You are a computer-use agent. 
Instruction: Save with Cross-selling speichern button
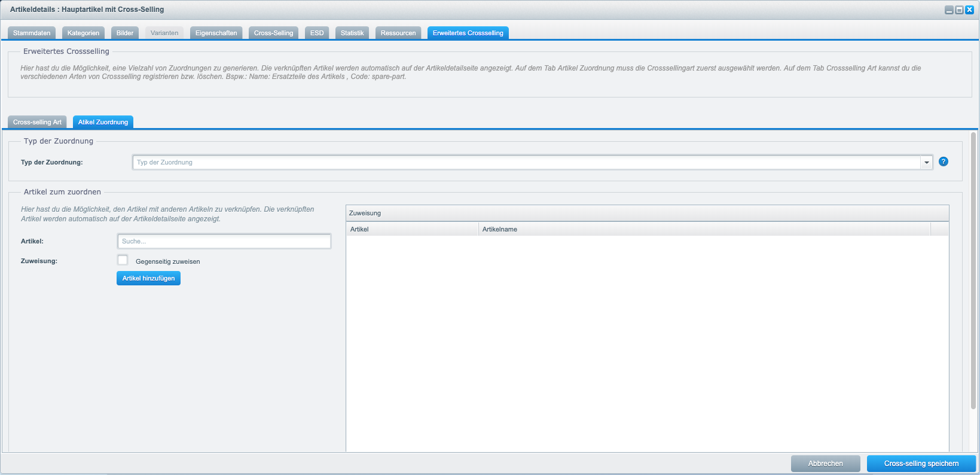[x=921, y=464]
